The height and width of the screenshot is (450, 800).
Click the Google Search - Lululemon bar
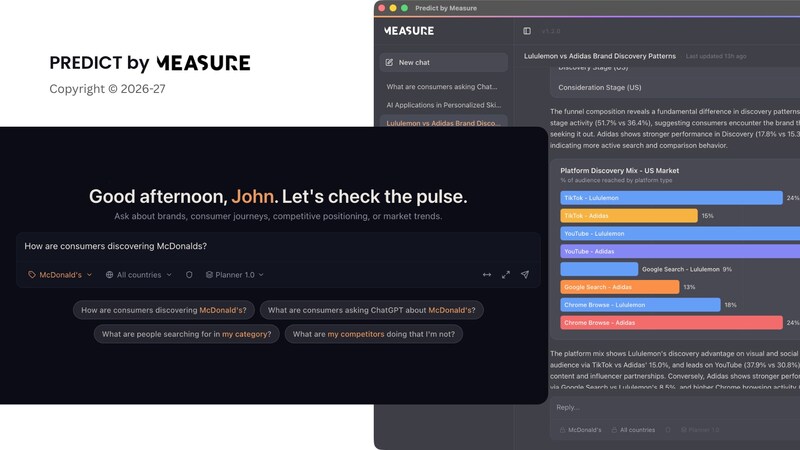[599, 269]
